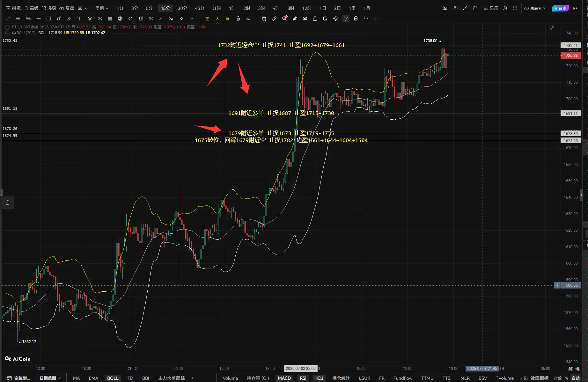Switch to the 30分 timeframe

tap(182, 8)
